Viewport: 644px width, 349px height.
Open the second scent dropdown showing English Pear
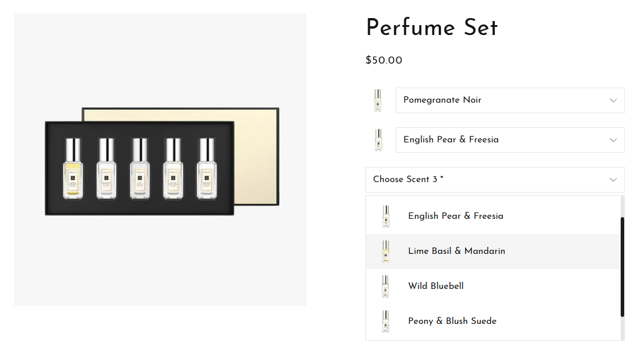click(509, 140)
